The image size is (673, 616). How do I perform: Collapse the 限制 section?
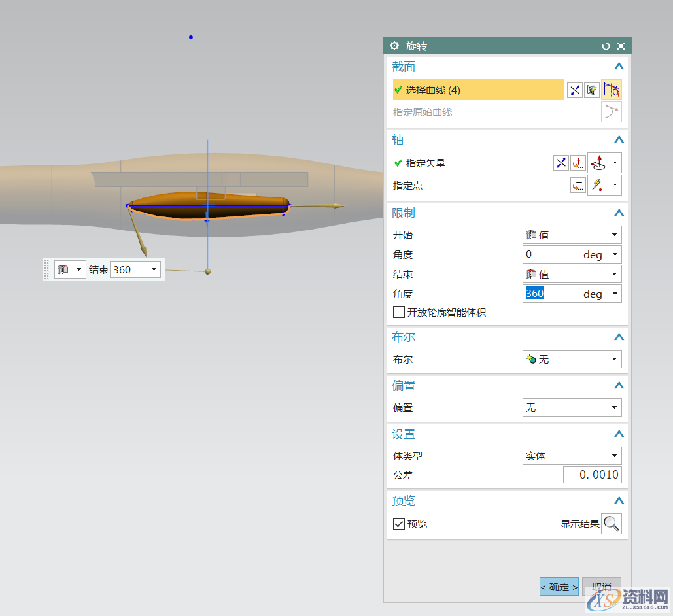tap(618, 212)
